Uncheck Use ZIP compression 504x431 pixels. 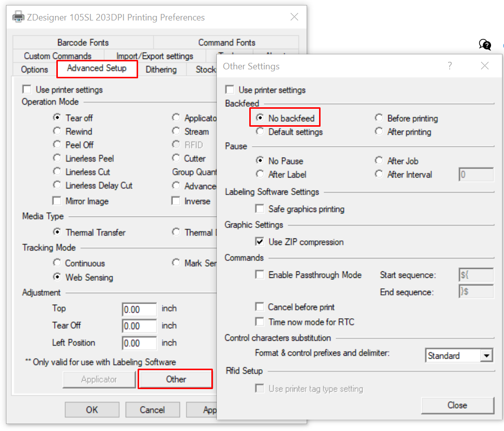click(260, 242)
